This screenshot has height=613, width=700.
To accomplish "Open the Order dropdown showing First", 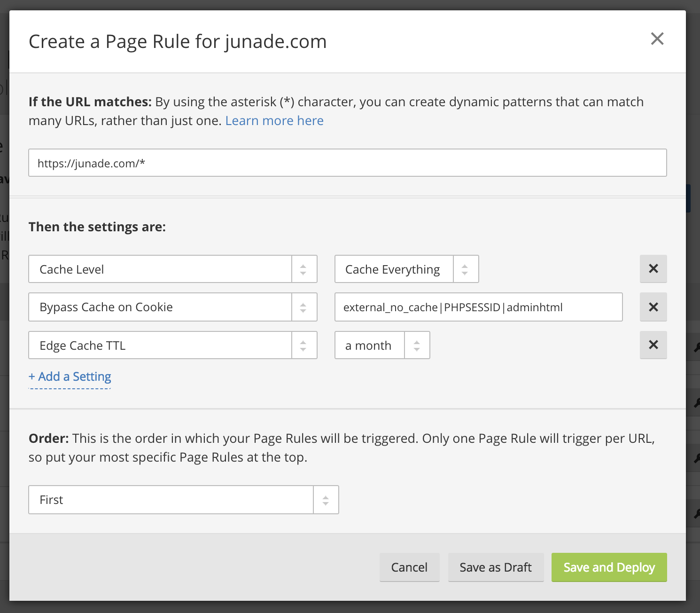I will (184, 500).
